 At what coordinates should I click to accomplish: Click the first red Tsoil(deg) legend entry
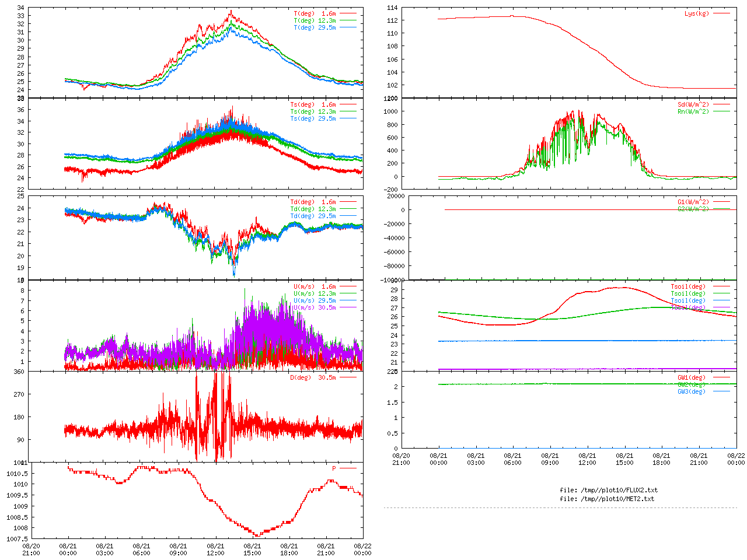pyautogui.click(x=700, y=286)
